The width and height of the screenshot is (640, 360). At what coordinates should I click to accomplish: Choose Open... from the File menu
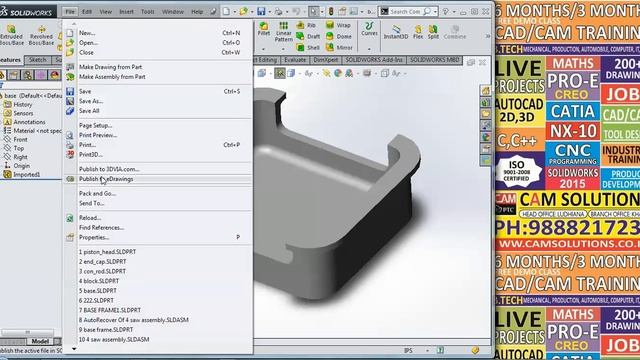coord(158,43)
